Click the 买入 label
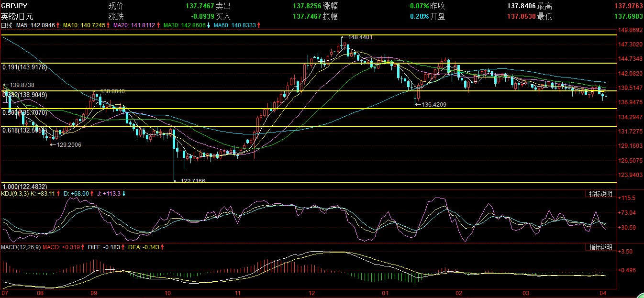The width and height of the screenshot is (644, 298). click(223, 16)
